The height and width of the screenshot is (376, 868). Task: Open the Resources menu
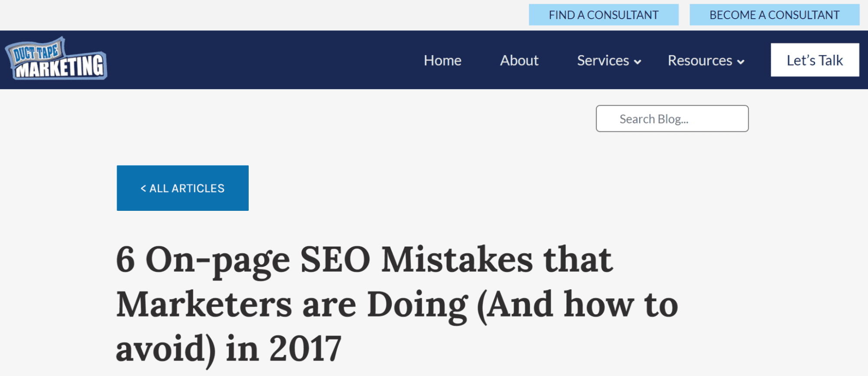tap(706, 60)
